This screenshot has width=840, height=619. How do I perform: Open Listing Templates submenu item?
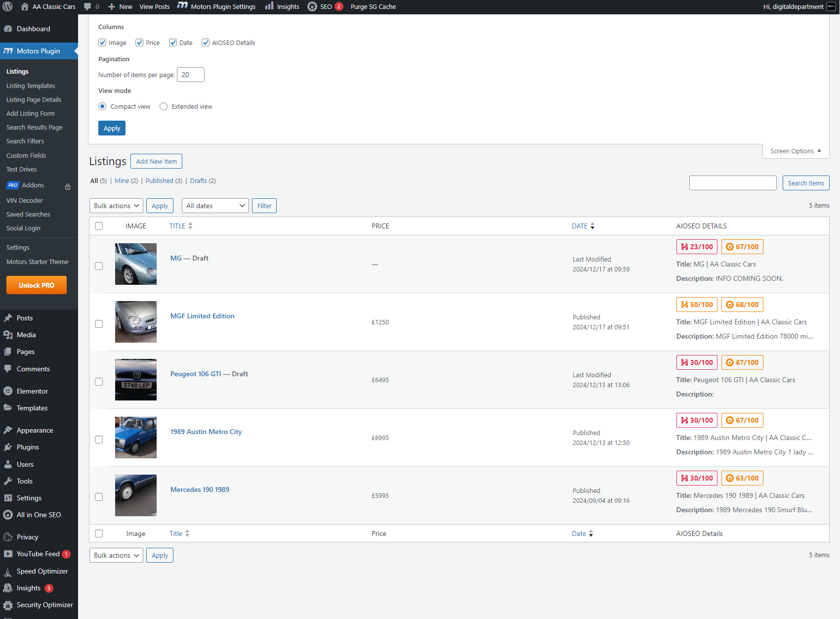pyautogui.click(x=31, y=86)
